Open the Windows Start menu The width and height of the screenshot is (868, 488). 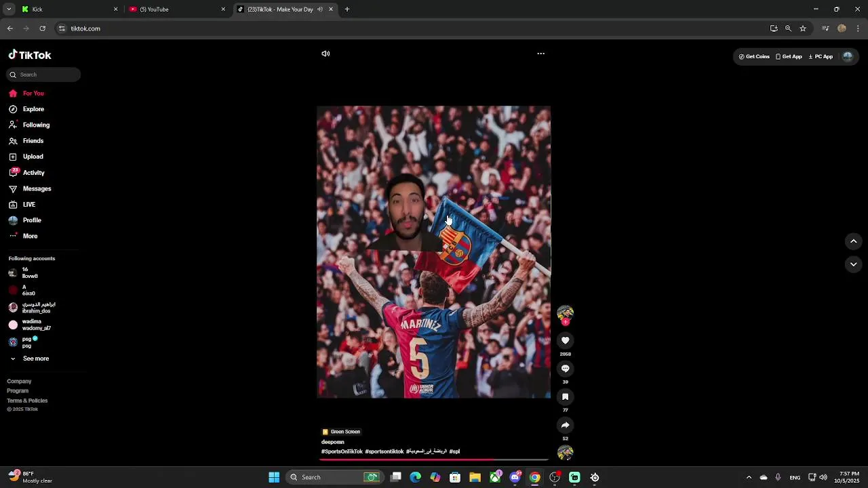point(274,477)
